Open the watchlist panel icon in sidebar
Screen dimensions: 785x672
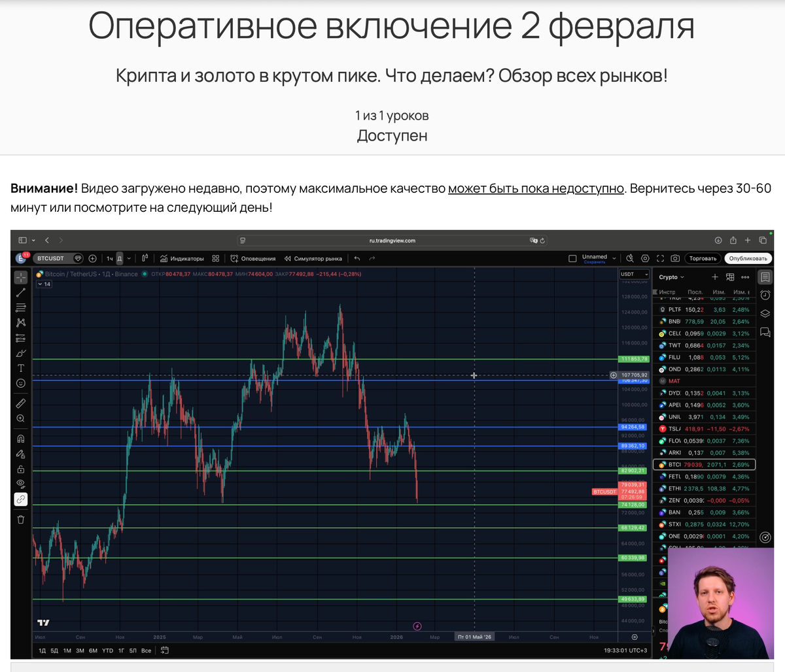(765, 277)
